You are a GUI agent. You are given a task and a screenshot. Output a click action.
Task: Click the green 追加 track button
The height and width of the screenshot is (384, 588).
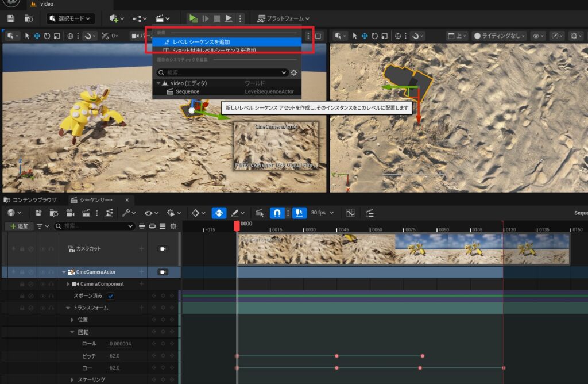point(18,226)
